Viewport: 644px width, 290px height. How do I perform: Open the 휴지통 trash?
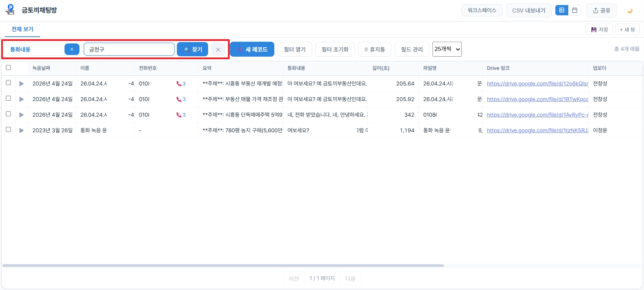pyautogui.click(x=375, y=50)
